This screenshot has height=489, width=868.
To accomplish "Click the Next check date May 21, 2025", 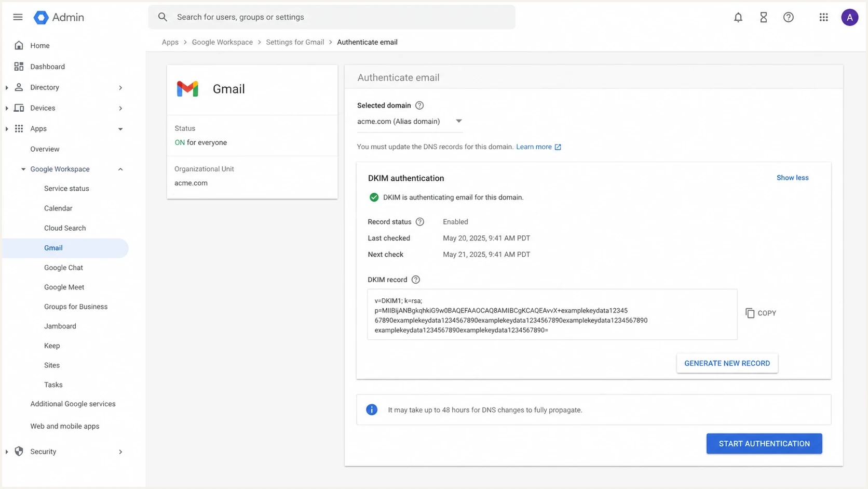I will click(x=486, y=255).
